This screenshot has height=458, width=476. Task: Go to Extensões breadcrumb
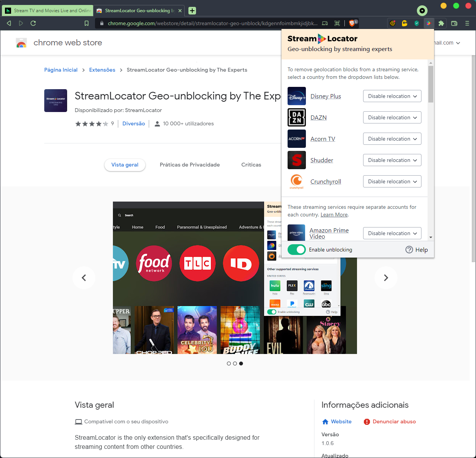coord(102,70)
